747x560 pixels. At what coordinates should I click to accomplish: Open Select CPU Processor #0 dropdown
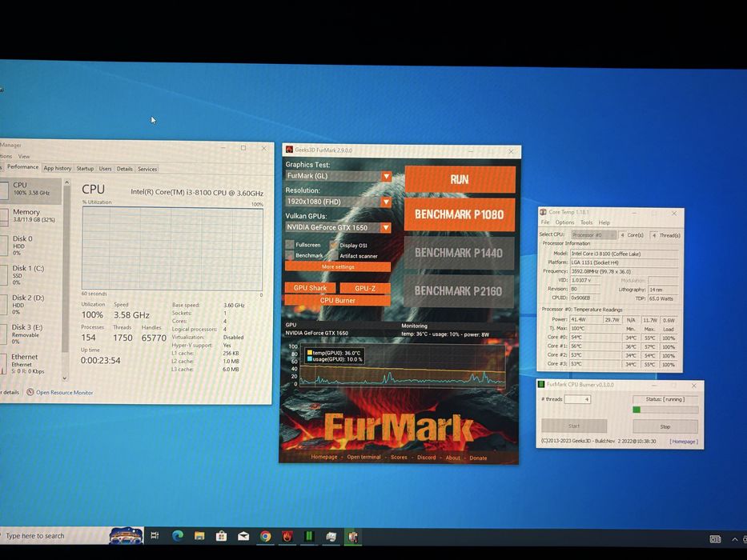coord(593,234)
